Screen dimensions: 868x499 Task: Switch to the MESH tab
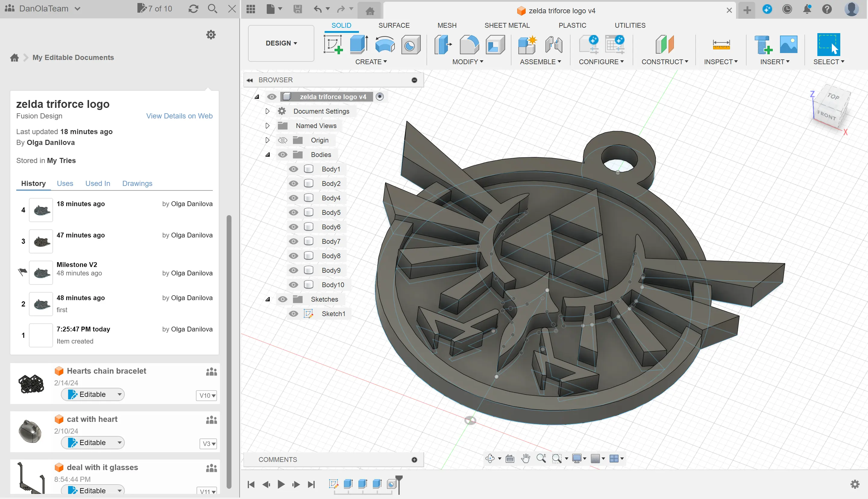(x=447, y=25)
